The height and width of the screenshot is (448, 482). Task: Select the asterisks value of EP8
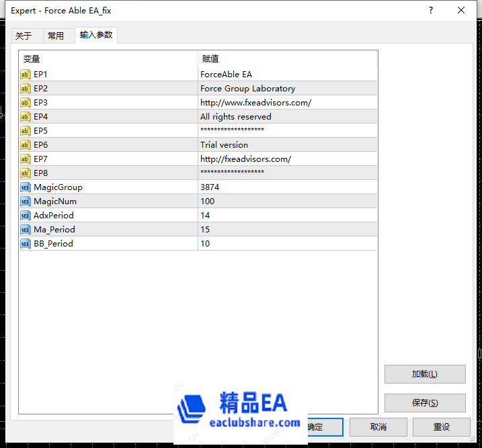232,172
